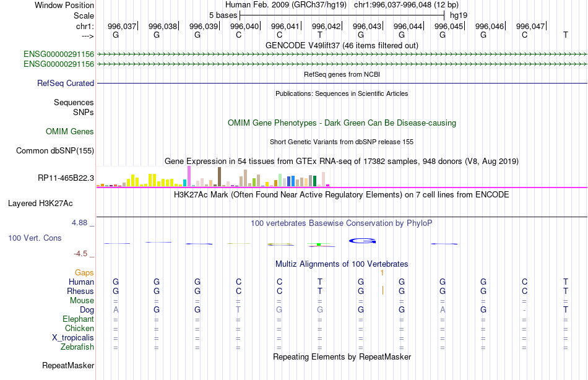Select the Rhesus alignment row label
This screenshot has width=588, height=380.
click(80, 291)
